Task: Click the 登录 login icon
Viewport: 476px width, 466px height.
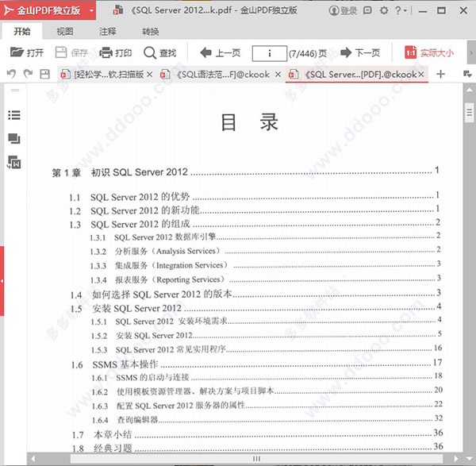Action: click(343, 10)
